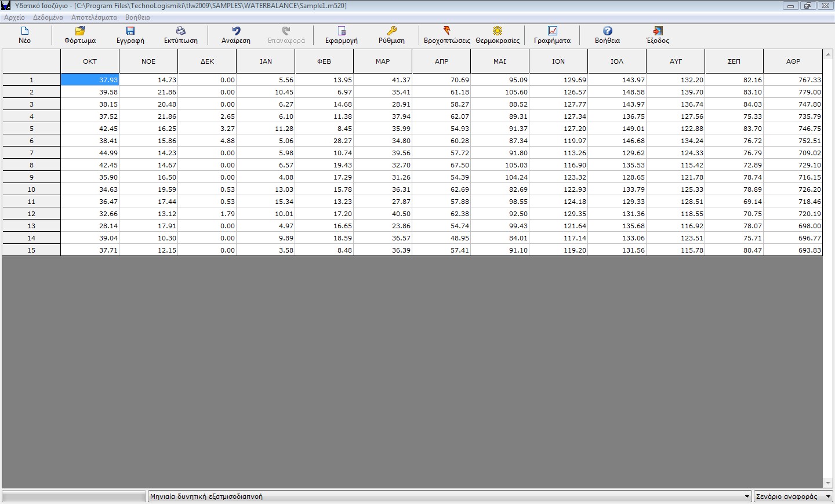
Task: Click the scroll down arrow of the table
Action: click(828, 483)
